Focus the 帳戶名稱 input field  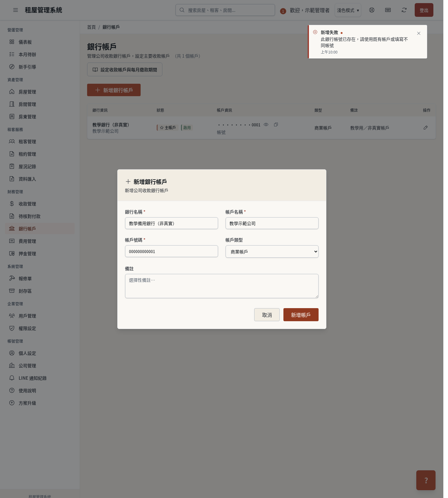(272, 223)
